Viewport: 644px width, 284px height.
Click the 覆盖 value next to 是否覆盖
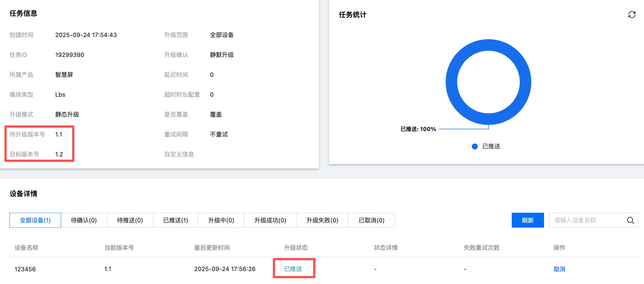tap(216, 114)
